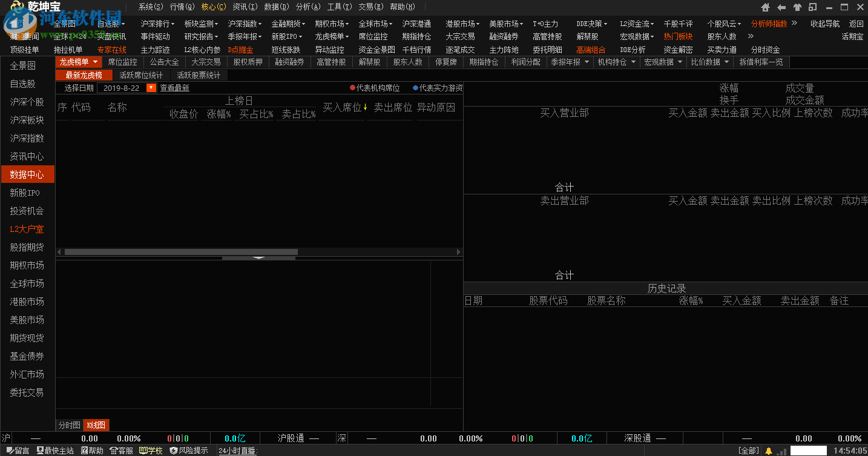
Task: Click the 查看最新 button
Action: point(175,88)
